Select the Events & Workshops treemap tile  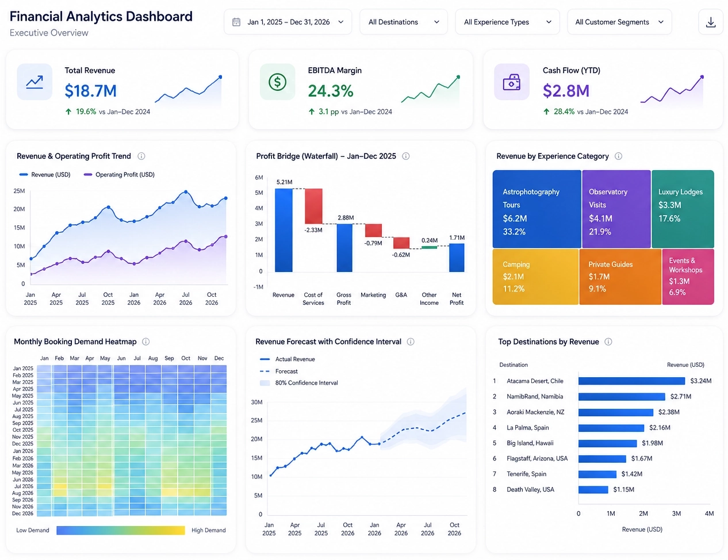click(x=688, y=277)
